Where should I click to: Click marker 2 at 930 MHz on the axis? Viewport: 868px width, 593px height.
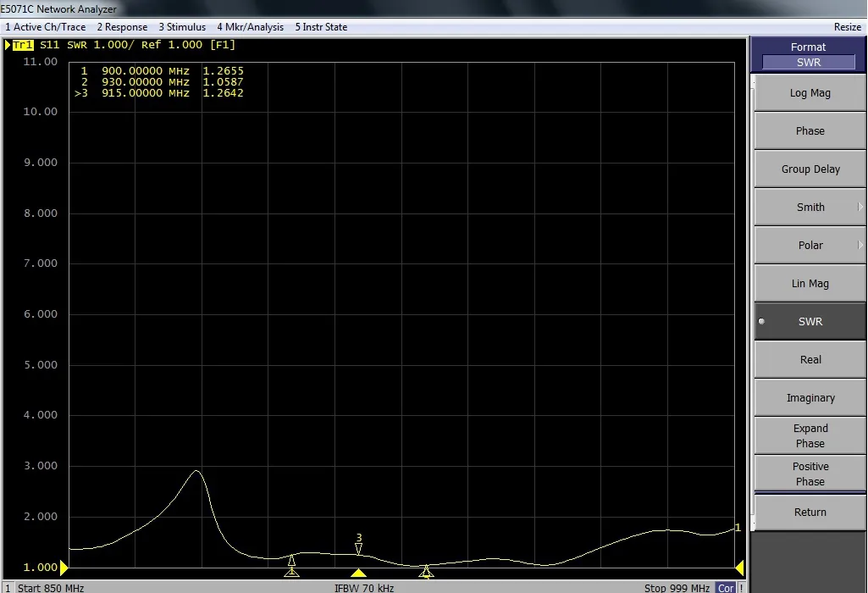point(426,573)
